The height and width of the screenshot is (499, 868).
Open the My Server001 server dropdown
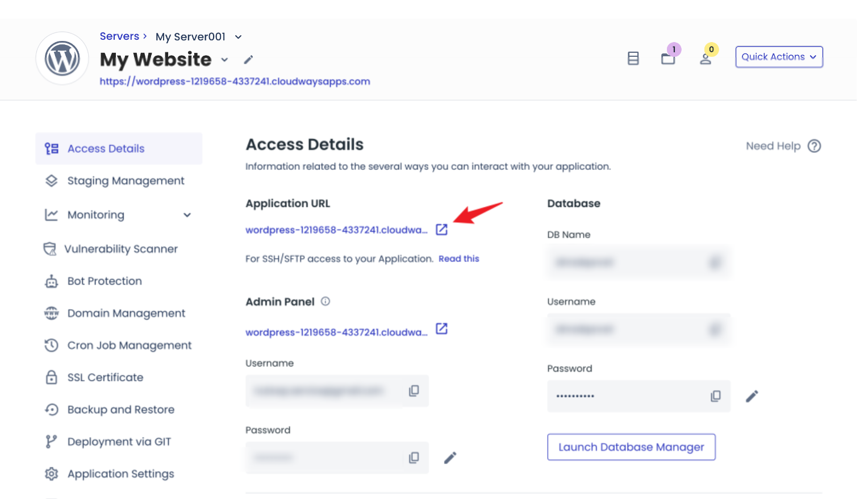tap(239, 37)
